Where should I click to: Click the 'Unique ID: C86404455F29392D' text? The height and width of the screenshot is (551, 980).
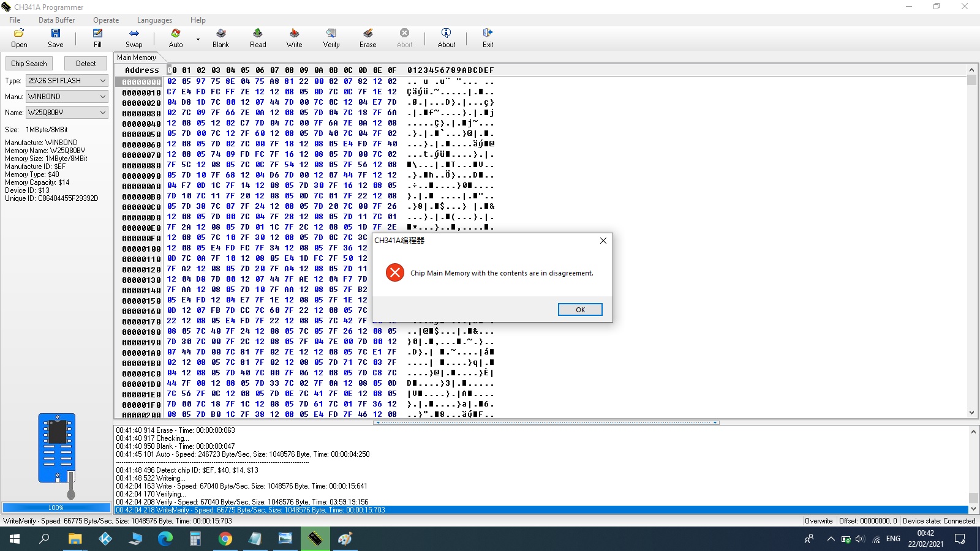coord(51,198)
